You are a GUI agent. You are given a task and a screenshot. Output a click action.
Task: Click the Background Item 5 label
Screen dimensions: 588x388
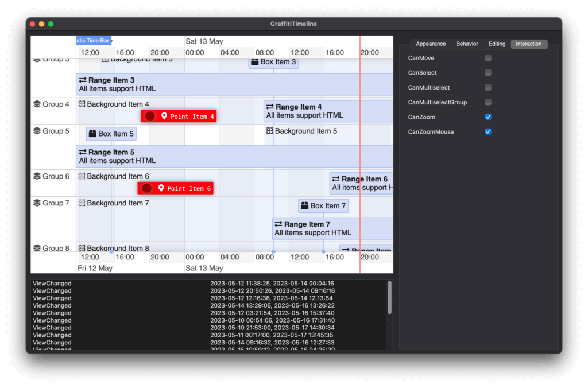[x=306, y=131]
